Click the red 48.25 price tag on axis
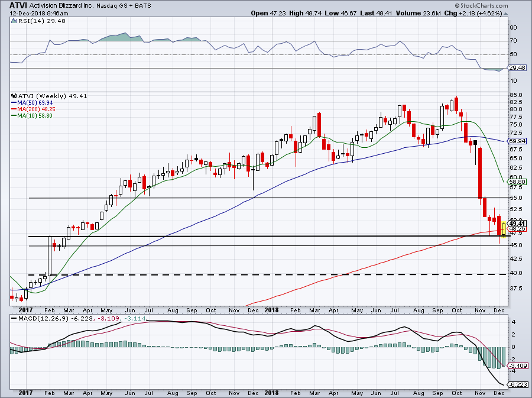 [x=517, y=229]
